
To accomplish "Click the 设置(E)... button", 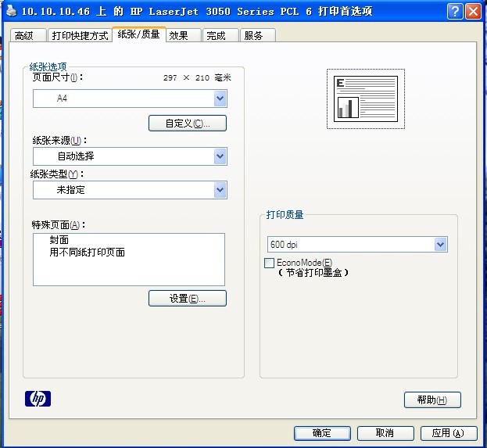I will click(x=188, y=299).
